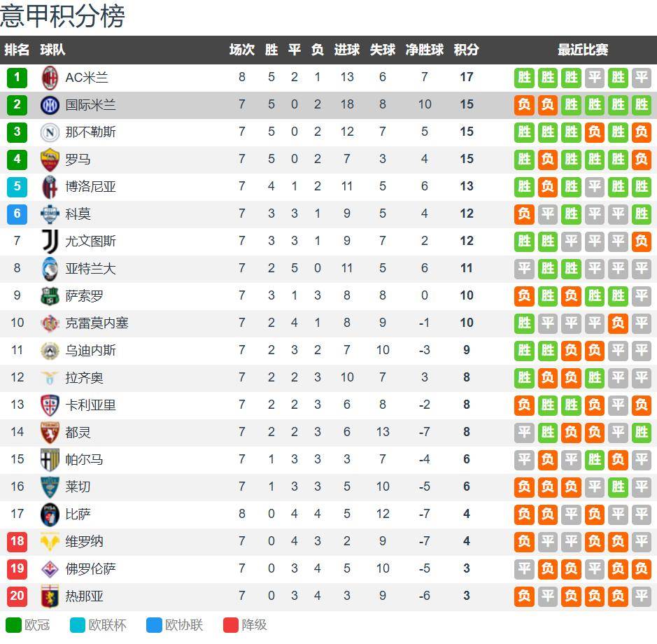Click the 最近比赛 column header
The image size is (657, 644).
tap(583, 50)
